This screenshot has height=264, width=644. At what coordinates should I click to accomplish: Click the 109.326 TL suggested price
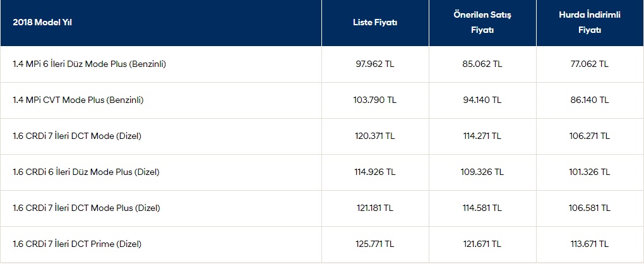[x=482, y=172]
